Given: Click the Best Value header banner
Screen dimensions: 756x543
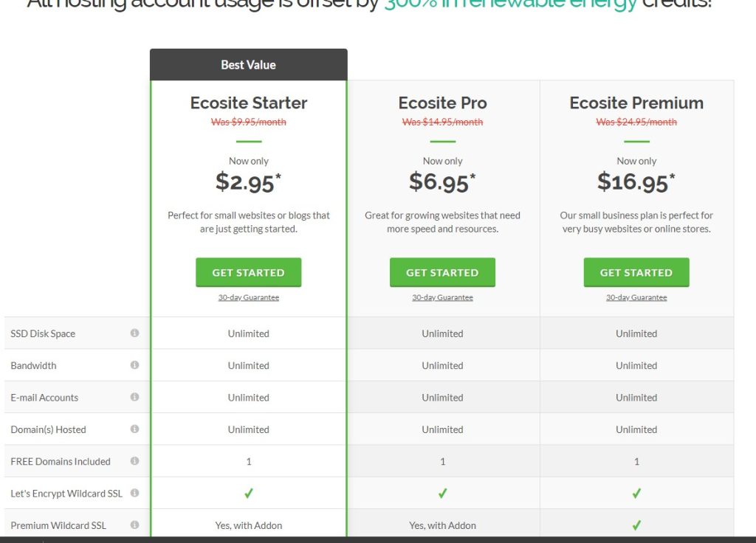Looking at the screenshot, I should (x=248, y=65).
